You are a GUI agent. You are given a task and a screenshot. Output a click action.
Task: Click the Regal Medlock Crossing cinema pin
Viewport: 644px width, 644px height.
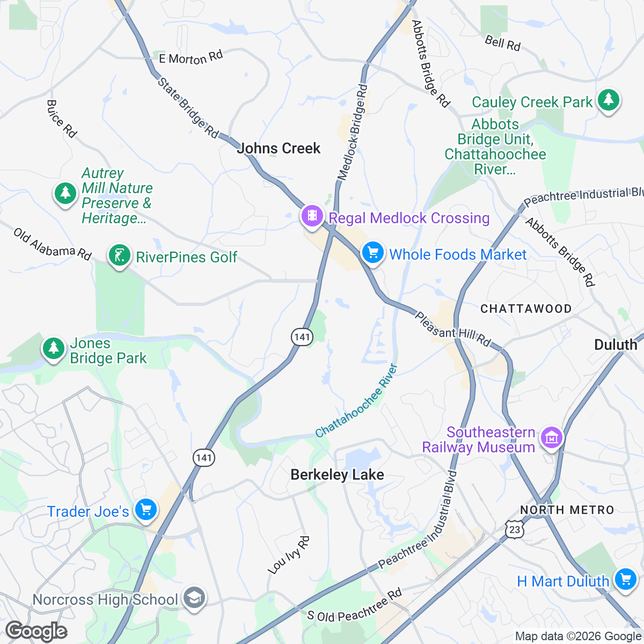[x=312, y=217]
